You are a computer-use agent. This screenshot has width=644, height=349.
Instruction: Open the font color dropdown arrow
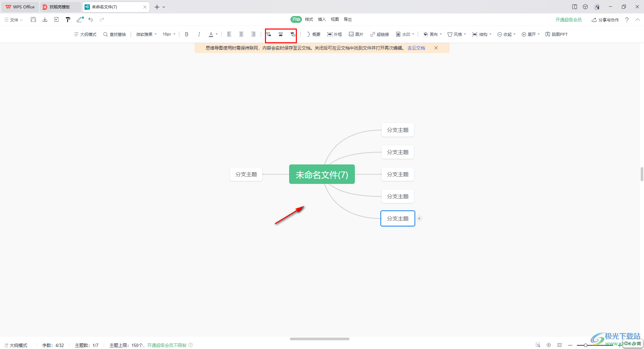point(217,34)
